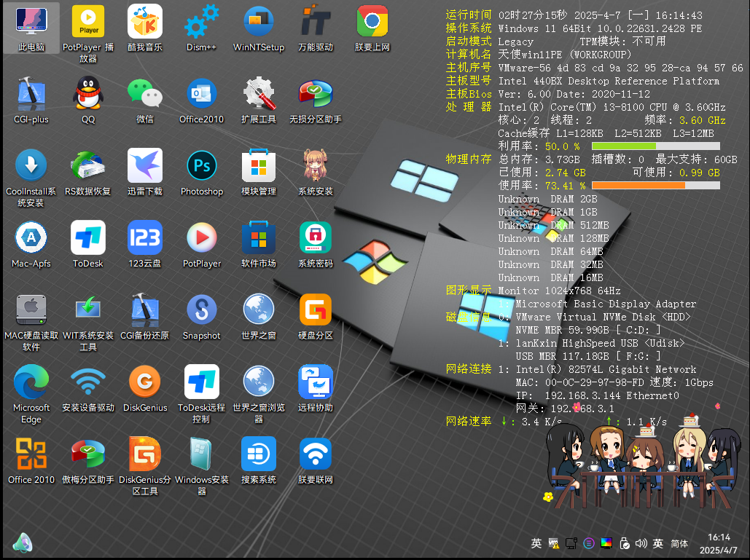The height and width of the screenshot is (560, 750).
Task: Click the 简体 input method indicator
Action: [679, 543]
